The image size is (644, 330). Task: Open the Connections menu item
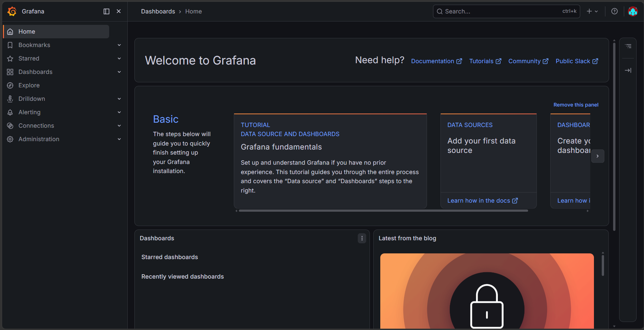coord(36,126)
